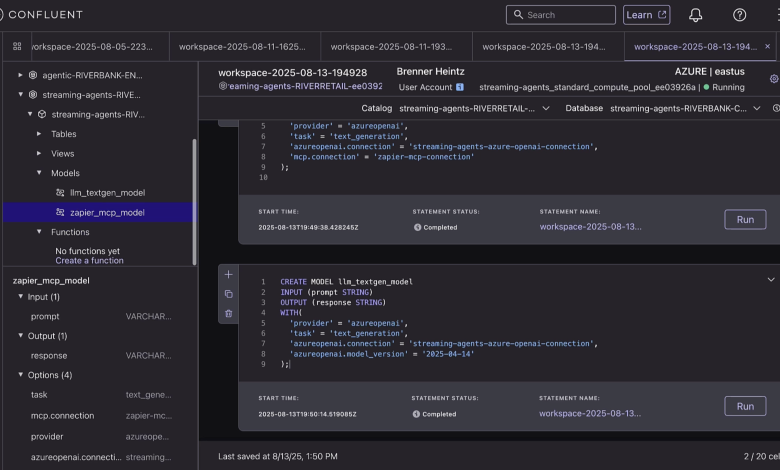Collapse the streaming-agents-RIVE environment node
This screenshot has height=470, width=780.
[x=20, y=94]
